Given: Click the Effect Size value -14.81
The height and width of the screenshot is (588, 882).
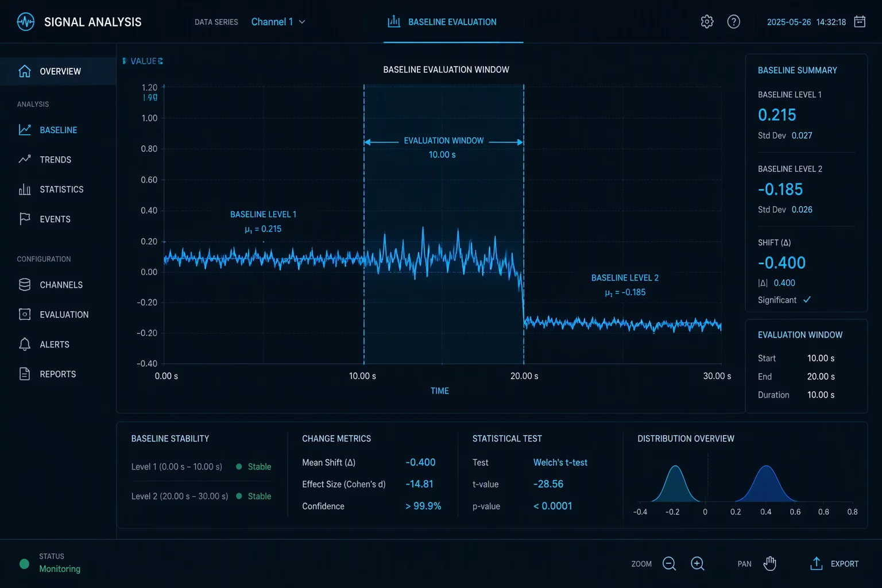Looking at the screenshot, I should [419, 484].
